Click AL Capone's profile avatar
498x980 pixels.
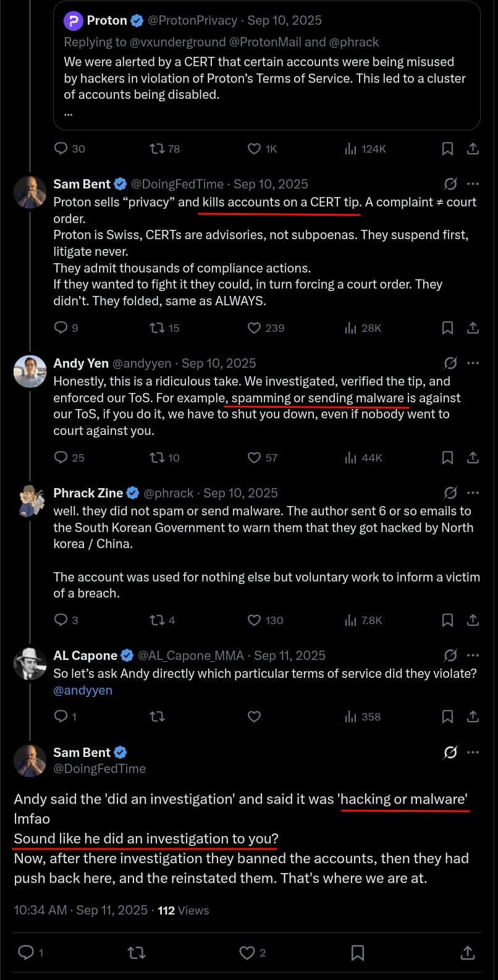point(30,663)
